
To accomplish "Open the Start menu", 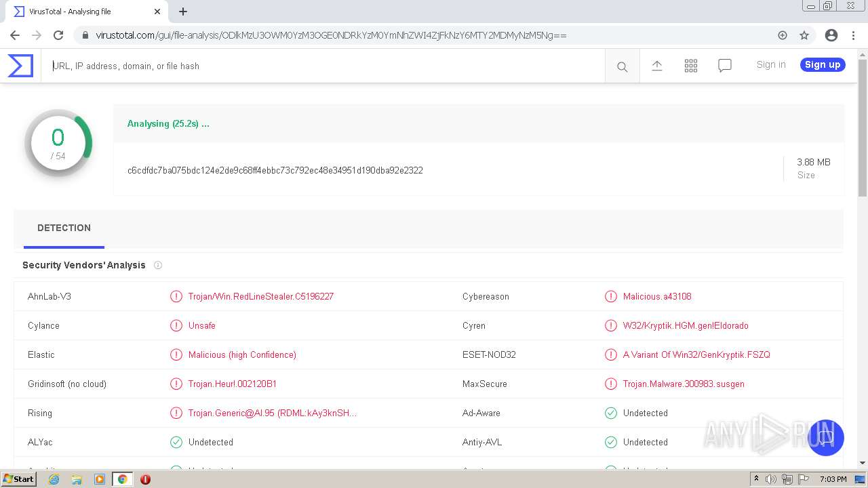I will point(18,479).
